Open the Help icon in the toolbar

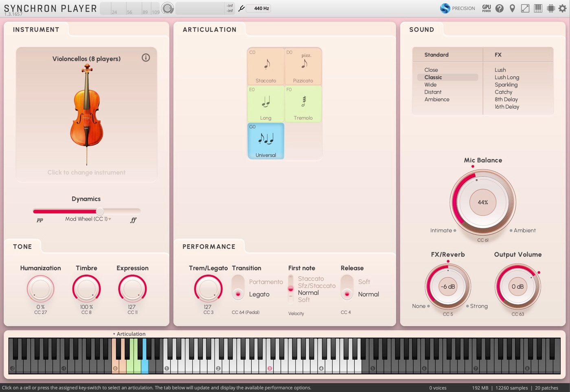click(x=499, y=8)
